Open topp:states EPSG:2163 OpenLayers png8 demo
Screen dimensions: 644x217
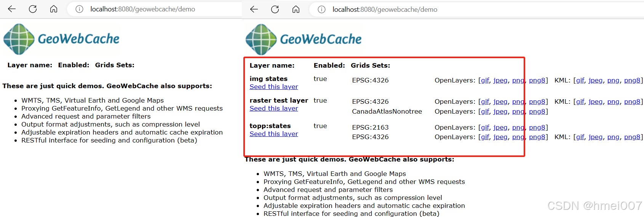point(537,127)
